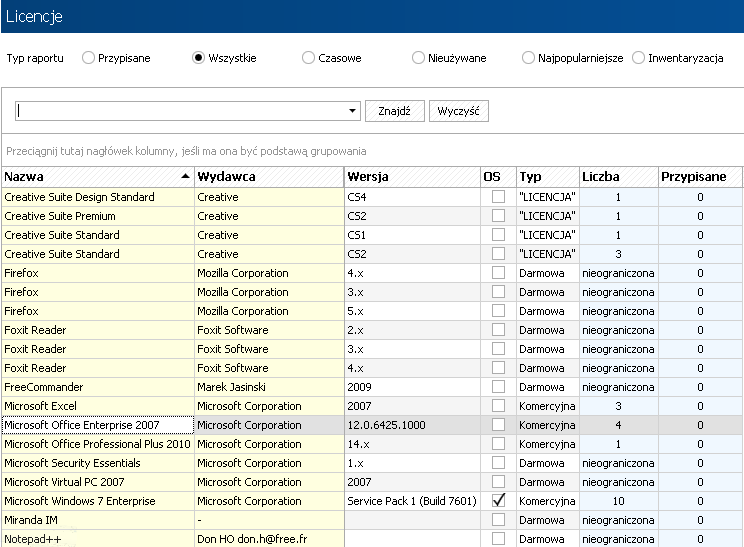Click Don HO don.h@free.fr publisher cell
Image resolution: width=744 pixels, height=547 pixels.
point(269,539)
